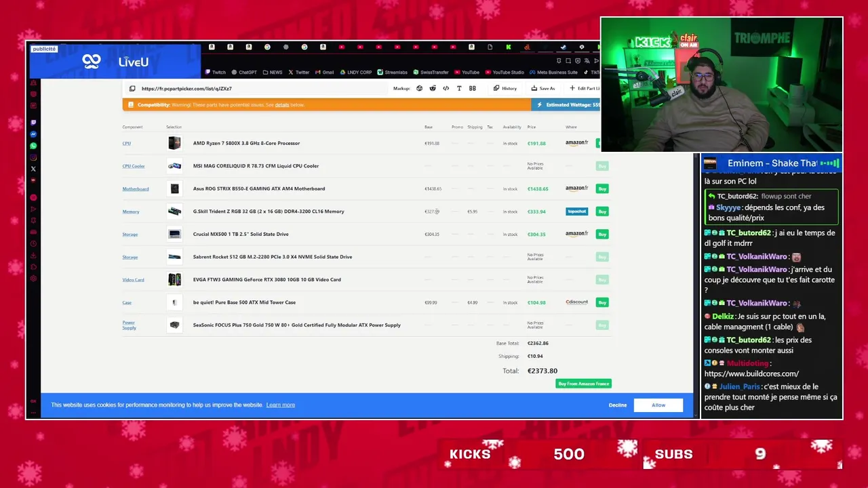Open the MSI MAG CORELIQUID cooler name
The width and height of the screenshot is (868, 488).
256,166
